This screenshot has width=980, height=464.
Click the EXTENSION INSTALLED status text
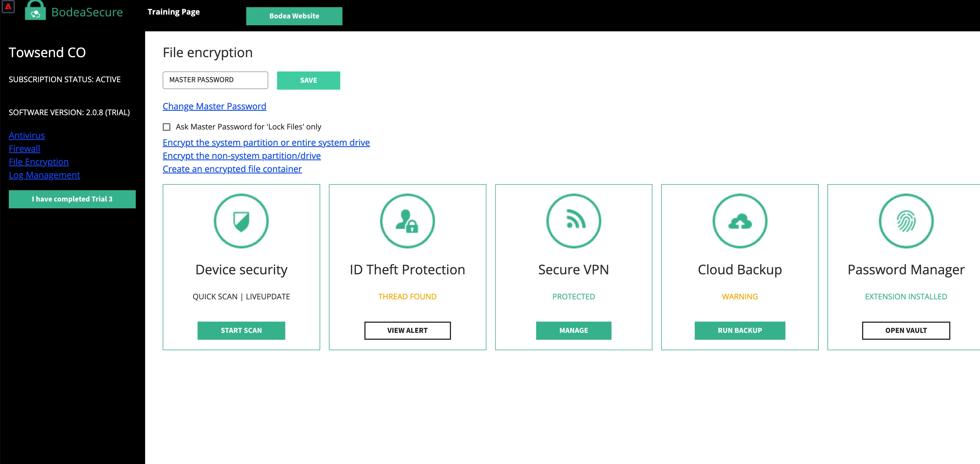coord(906,297)
